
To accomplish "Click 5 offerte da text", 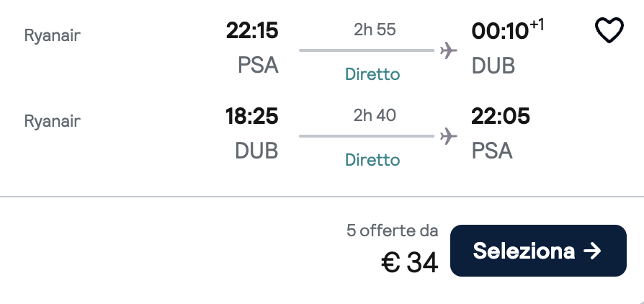I will tap(392, 231).
